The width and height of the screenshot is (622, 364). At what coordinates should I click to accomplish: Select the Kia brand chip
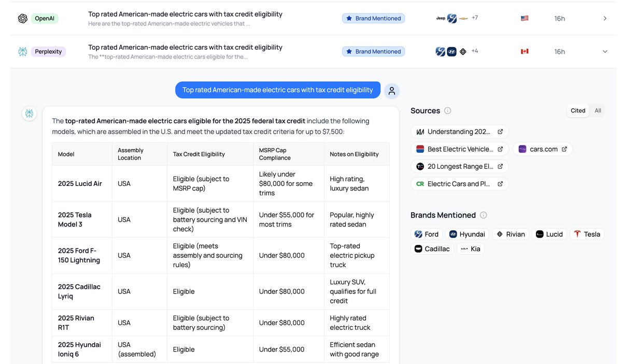pyautogui.click(x=471, y=249)
